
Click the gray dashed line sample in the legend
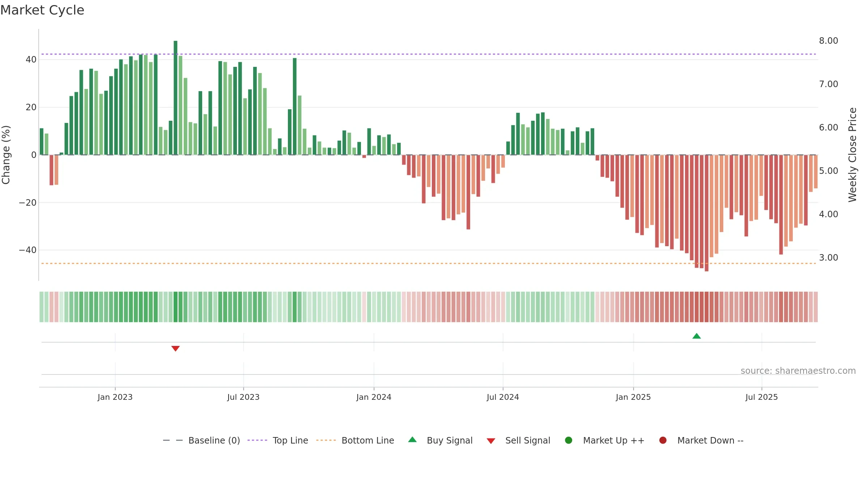(x=173, y=440)
